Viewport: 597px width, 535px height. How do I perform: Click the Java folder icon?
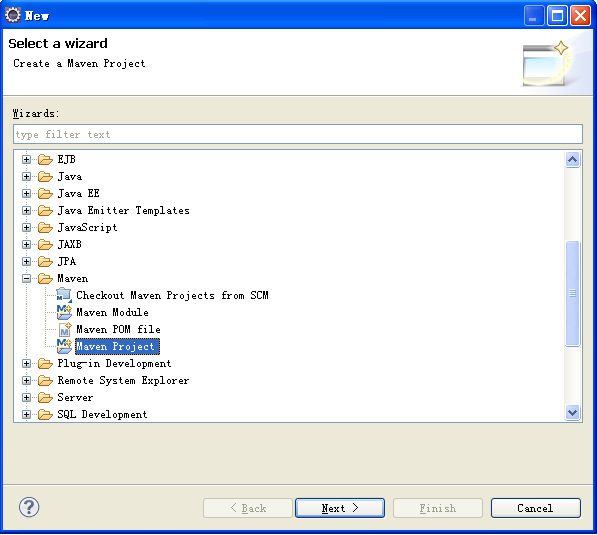45,176
